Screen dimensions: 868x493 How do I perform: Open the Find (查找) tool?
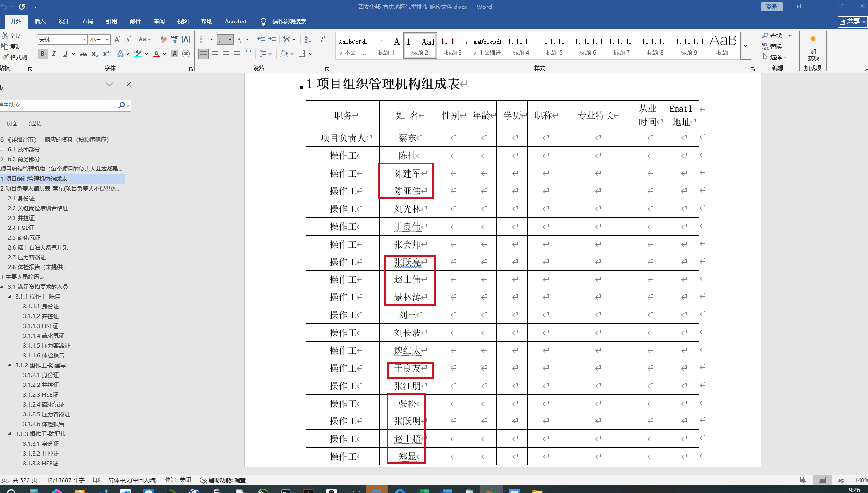pos(772,36)
